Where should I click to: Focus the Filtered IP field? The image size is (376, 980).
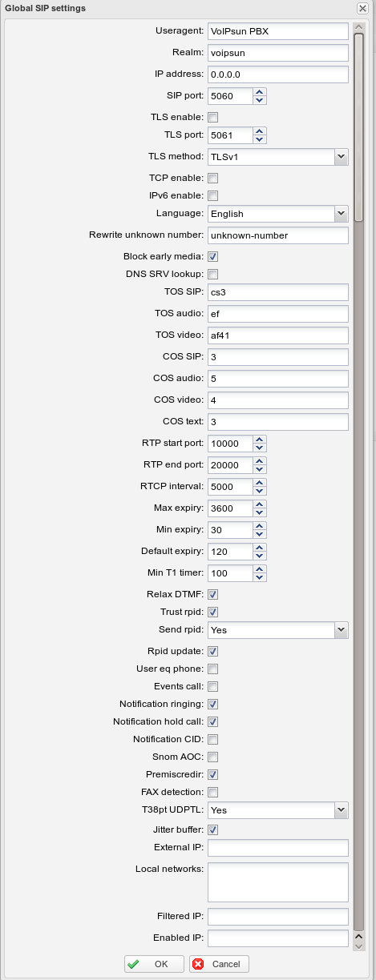[x=277, y=917]
